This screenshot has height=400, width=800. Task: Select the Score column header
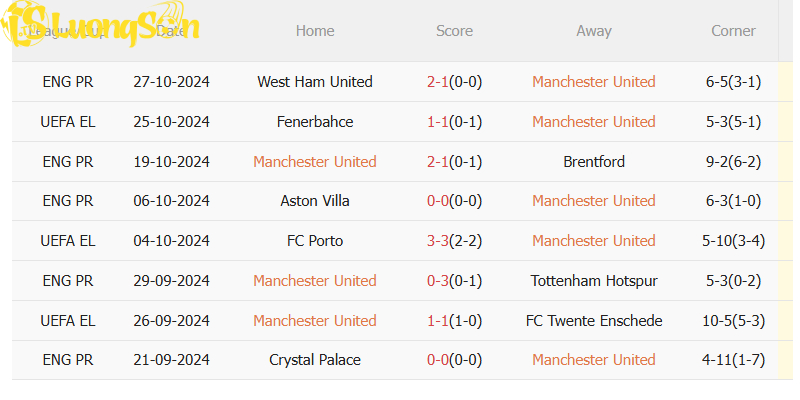click(x=454, y=31)
